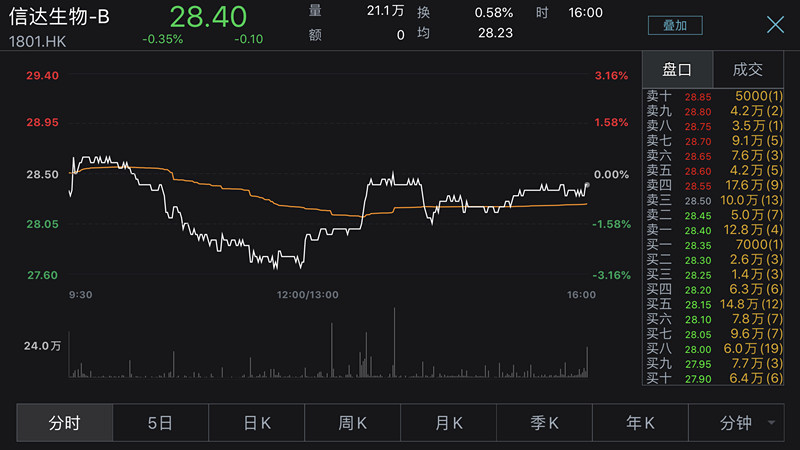Select the 买五 bid row at 28.15

(714, 304)
